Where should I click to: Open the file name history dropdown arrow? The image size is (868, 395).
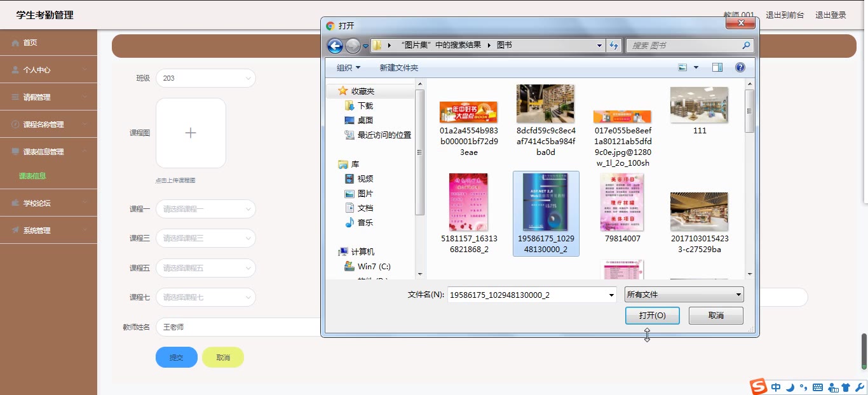[612, 295]
